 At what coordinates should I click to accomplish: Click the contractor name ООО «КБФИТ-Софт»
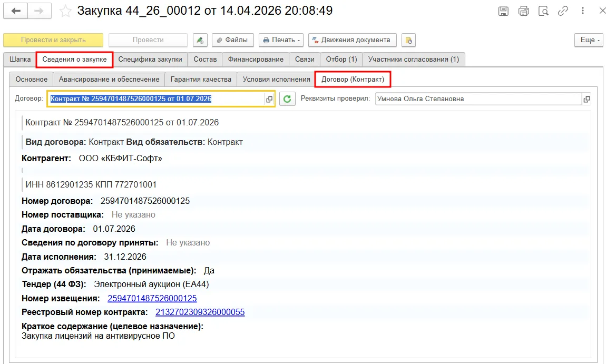point(121,159)
